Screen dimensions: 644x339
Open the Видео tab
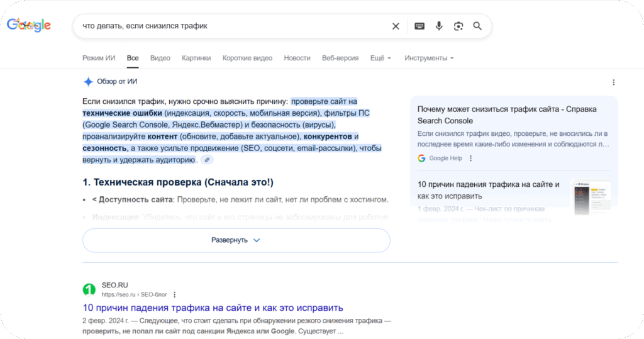coord(160,58)
